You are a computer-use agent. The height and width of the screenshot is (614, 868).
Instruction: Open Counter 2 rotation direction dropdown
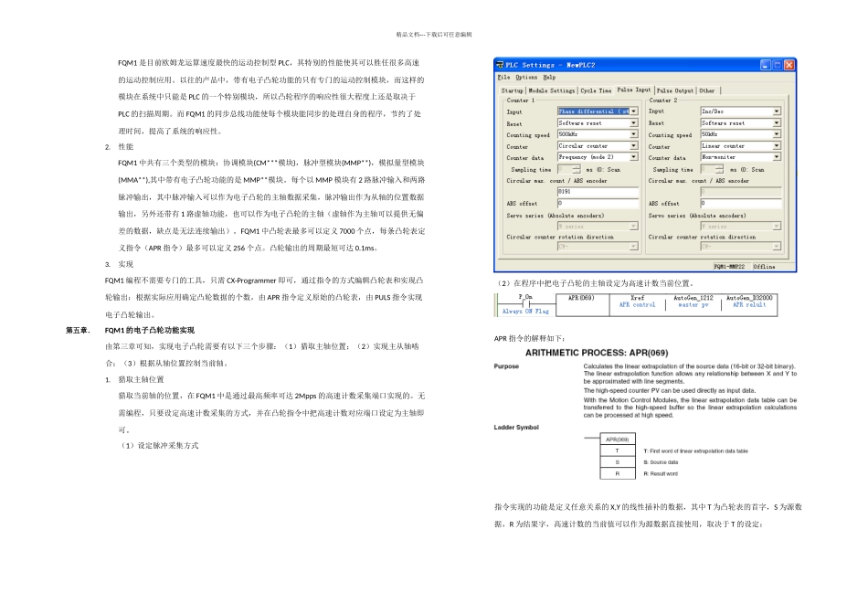[x=777, y=247]
